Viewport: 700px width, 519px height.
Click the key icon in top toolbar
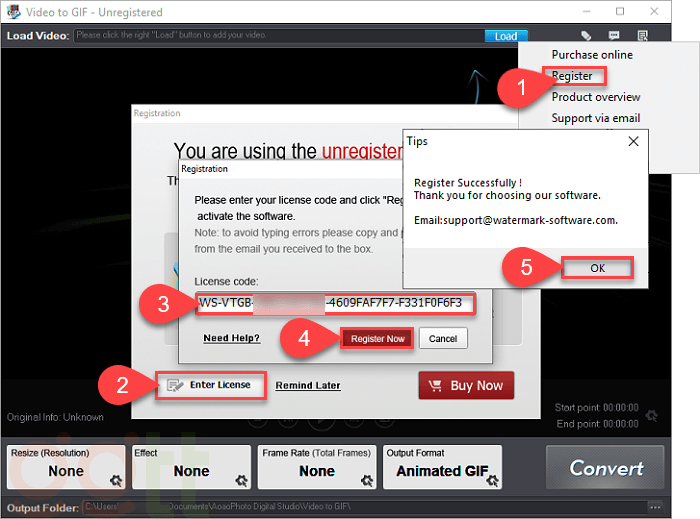click(587, 36)
